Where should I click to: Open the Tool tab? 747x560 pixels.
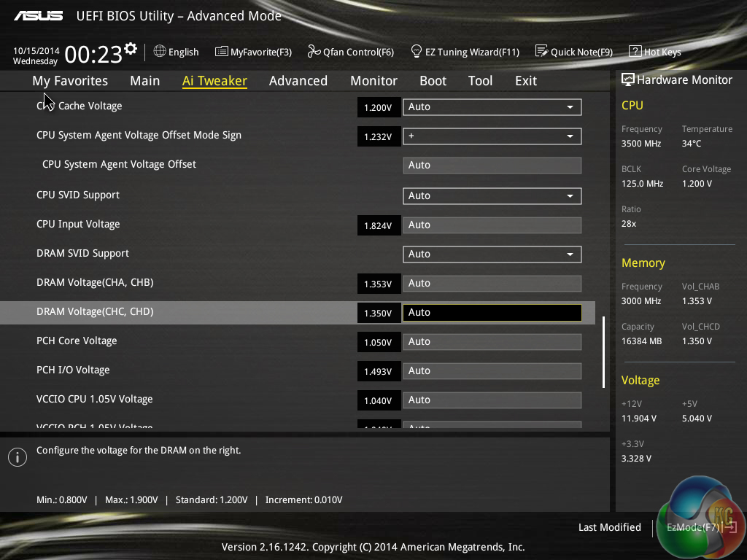480,80
